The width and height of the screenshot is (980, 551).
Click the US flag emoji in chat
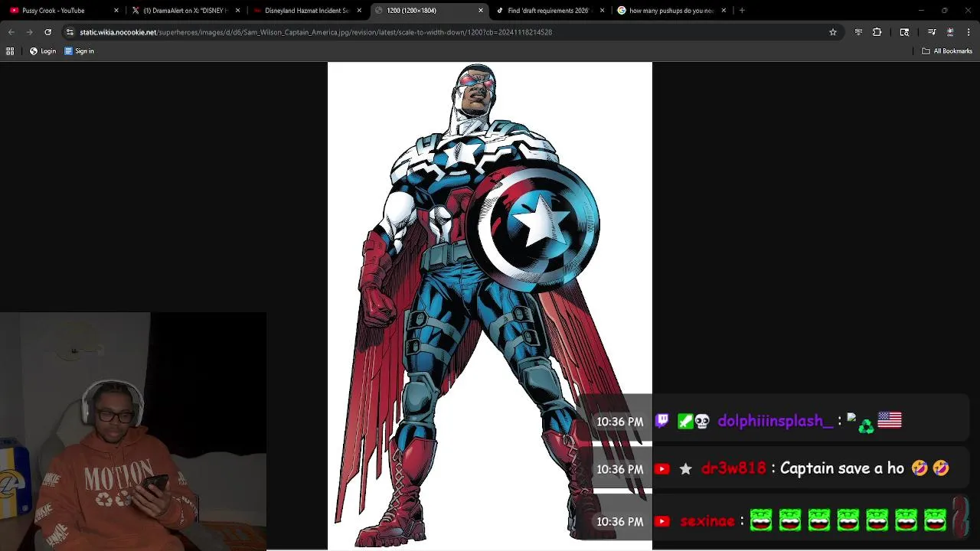click(890, 420)
